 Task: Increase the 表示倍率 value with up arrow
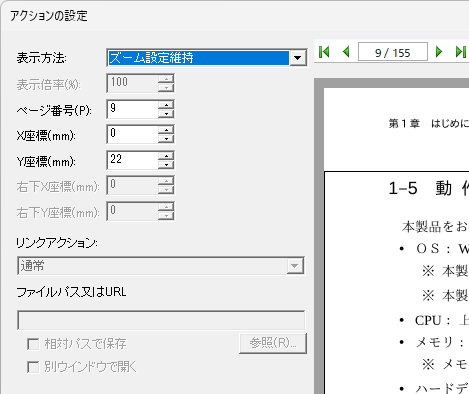click(x=166, y=79)
